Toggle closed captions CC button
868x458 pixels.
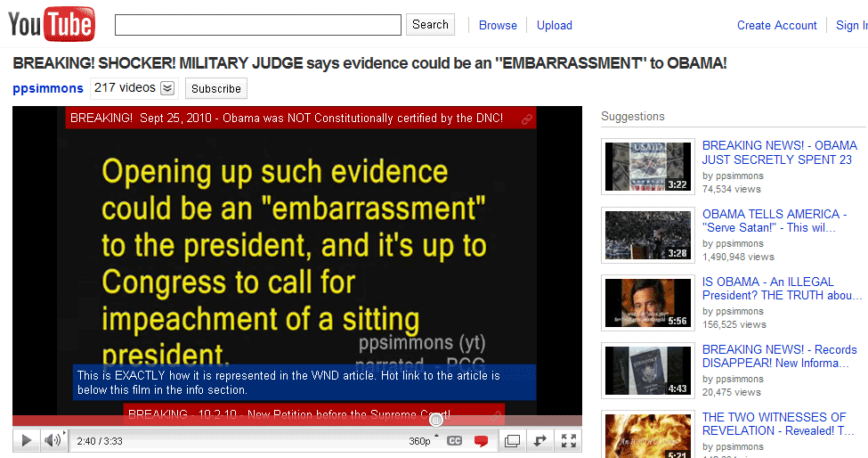454,440
